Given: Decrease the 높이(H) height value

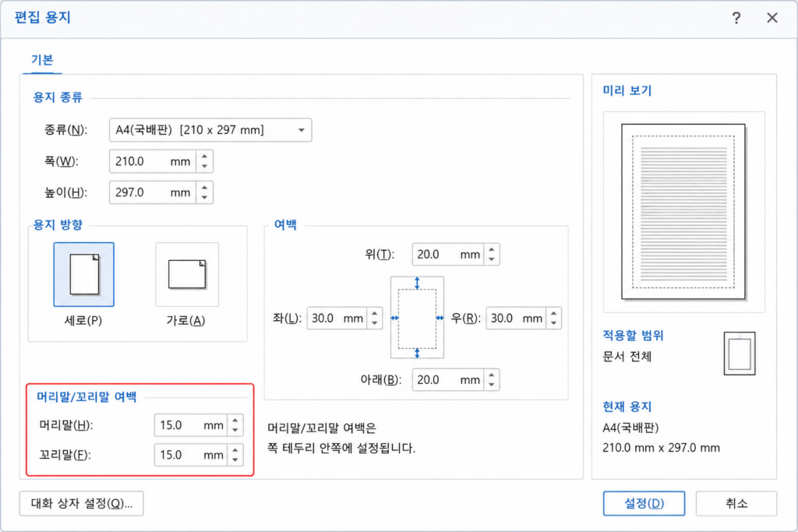Looking at the screenshot, I should (205, 198).
